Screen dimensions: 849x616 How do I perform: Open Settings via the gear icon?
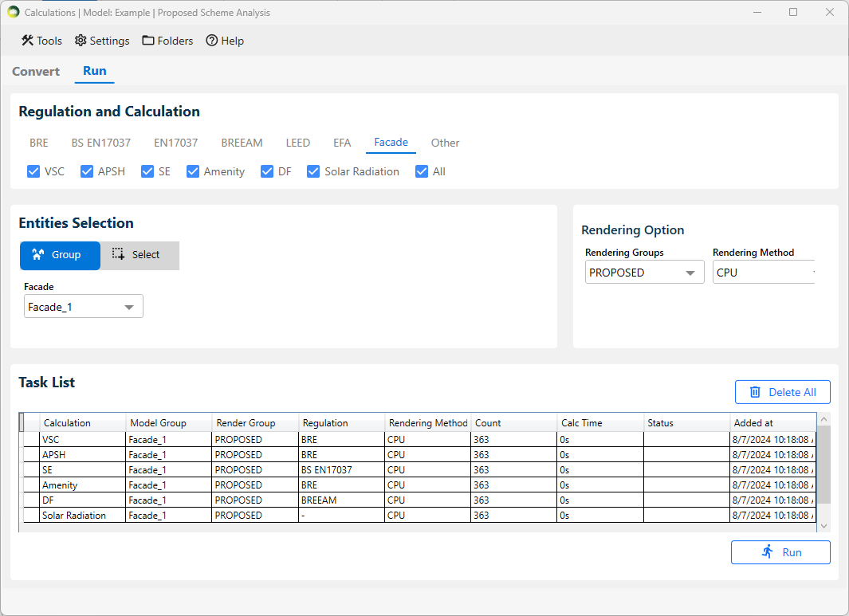(81, 41)
